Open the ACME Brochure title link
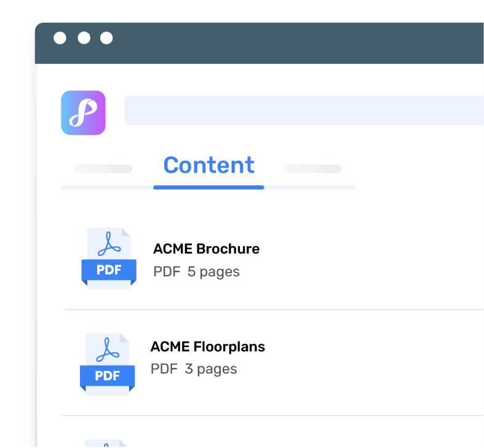Viewport: 484px width, 448px height. pyautogui.click(x=206, y=249)
